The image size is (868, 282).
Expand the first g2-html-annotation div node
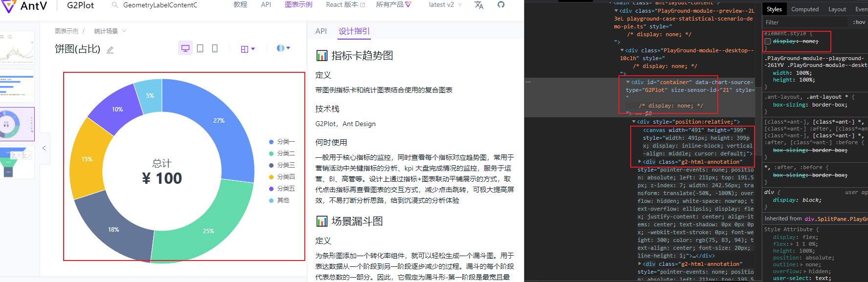tap(640, 161)
